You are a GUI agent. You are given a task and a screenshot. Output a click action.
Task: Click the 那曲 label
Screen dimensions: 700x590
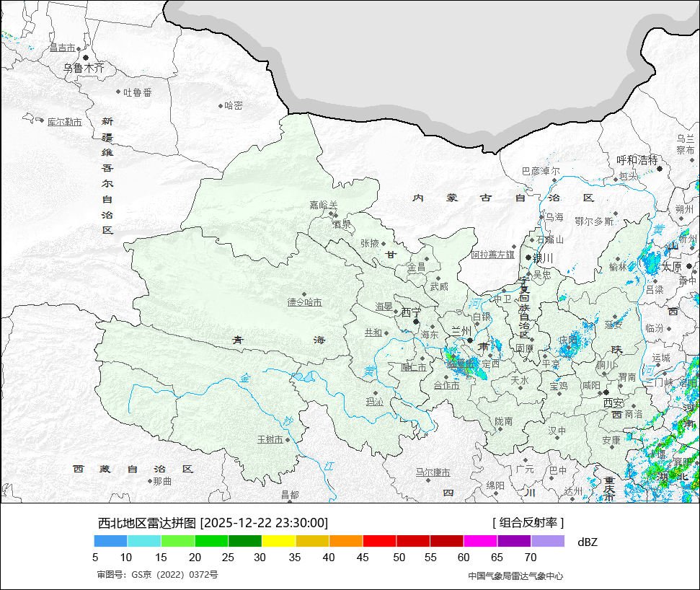162,481
